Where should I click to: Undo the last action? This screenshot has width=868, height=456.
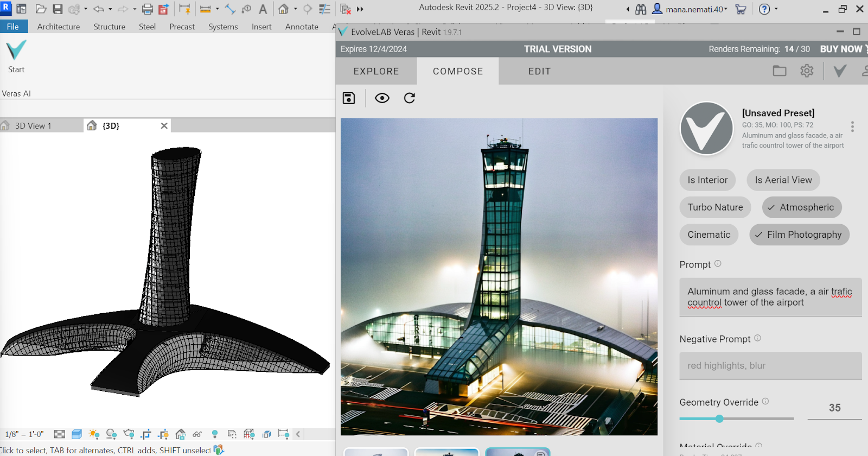click(99, 9)
